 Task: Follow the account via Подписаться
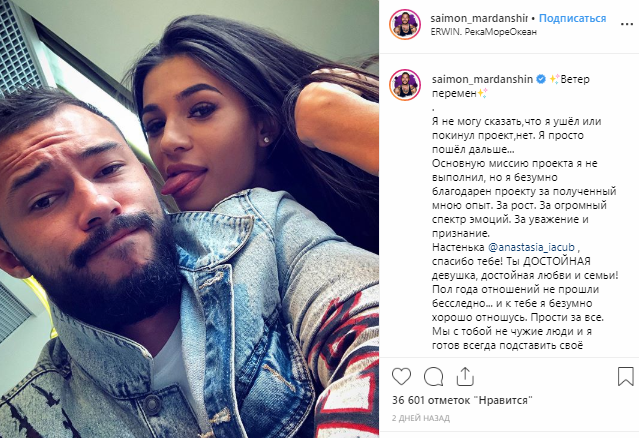pos(573,18)
